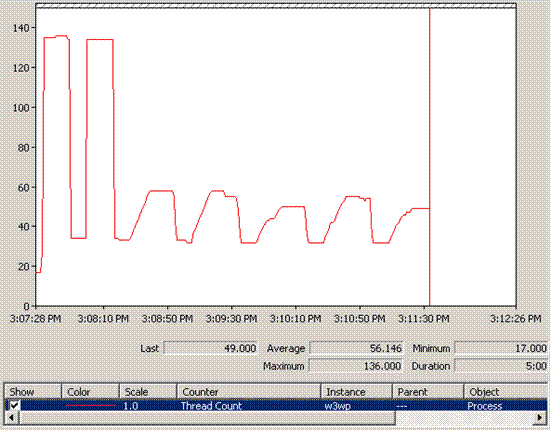This screenshot has height=430, width=550.
Task: Click the Last value field showing 49.000
Action: tap(211, 348)
